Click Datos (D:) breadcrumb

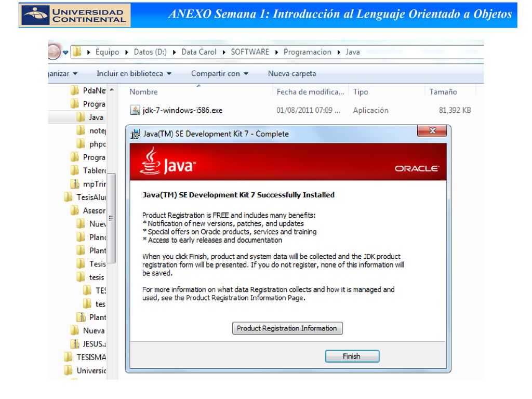pos(150,52)
